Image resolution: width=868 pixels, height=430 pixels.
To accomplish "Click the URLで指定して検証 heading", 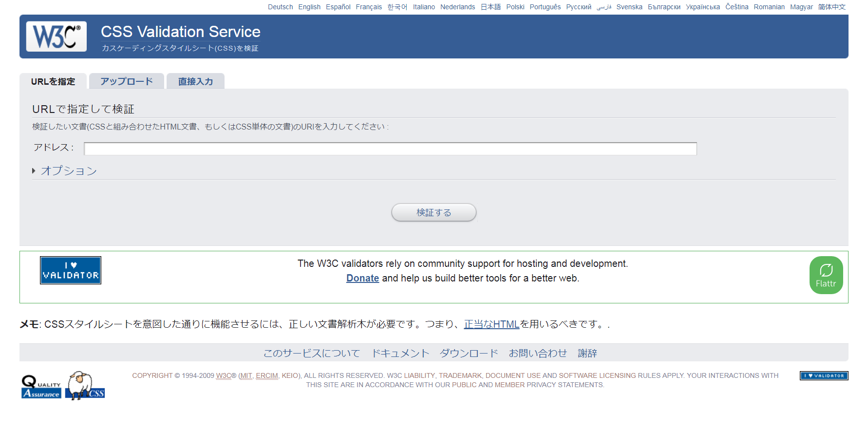I will coord(83,109).
